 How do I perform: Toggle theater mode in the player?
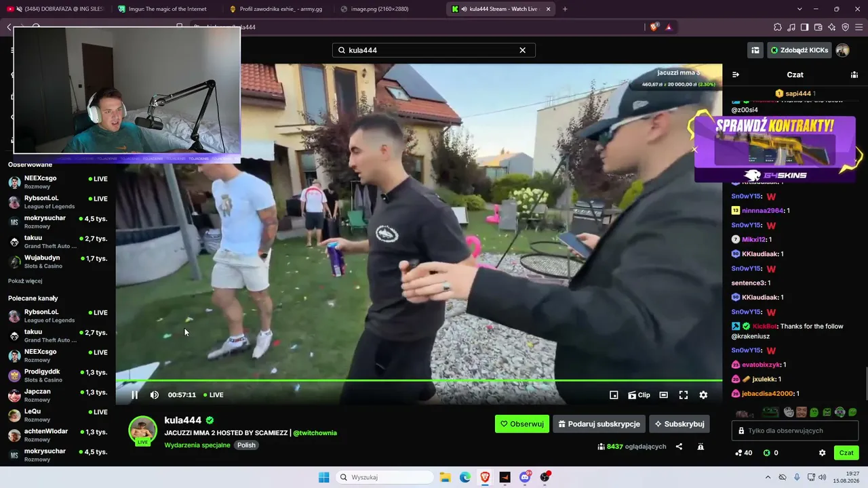(x=664, y=395)
